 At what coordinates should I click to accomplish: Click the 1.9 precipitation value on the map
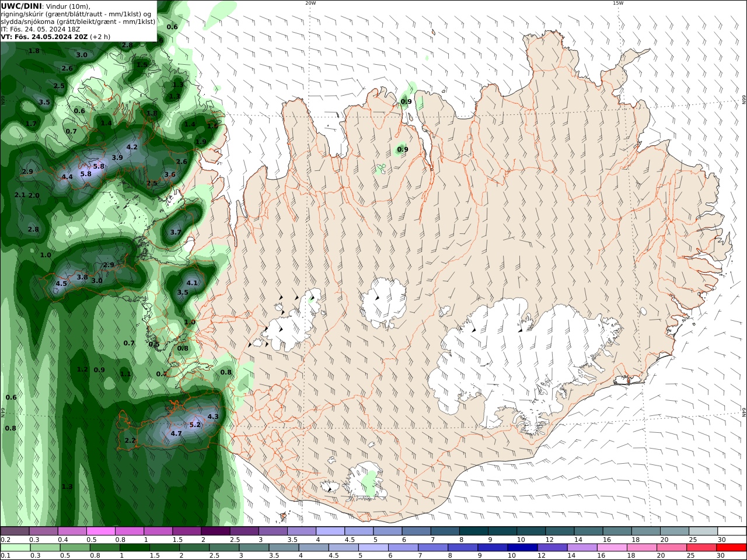201,142
